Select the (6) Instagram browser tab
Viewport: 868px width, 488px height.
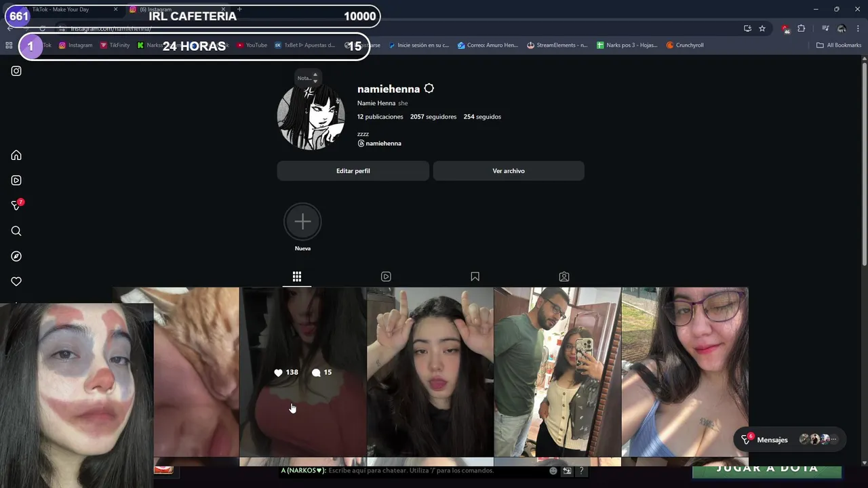[x=178, y=9]
